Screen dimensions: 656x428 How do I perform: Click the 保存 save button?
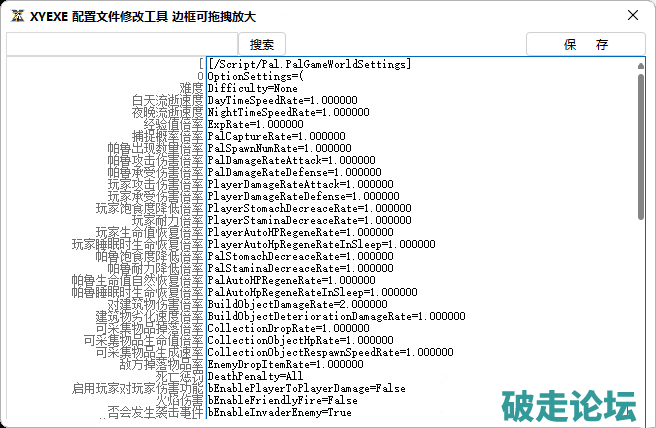pos(585,44)
